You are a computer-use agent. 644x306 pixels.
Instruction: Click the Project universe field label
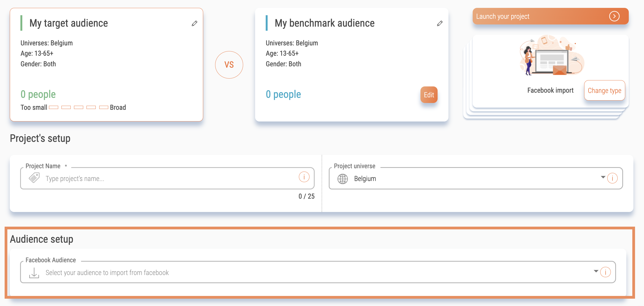click(x=355, y=166)
